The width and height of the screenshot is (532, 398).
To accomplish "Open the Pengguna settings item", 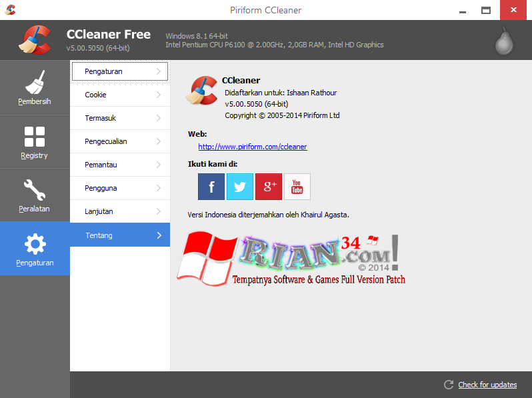I will (120, 188).
